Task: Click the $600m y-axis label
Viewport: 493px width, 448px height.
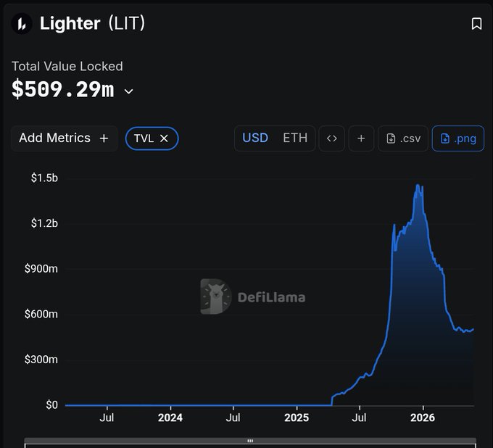Action: click(x=41, y=314)
